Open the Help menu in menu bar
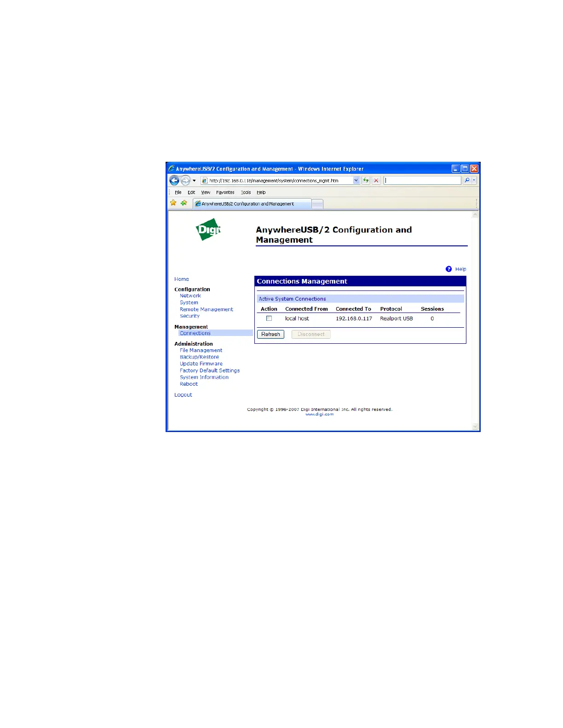The width and height of the screenshot is (563, 728). 261,193
